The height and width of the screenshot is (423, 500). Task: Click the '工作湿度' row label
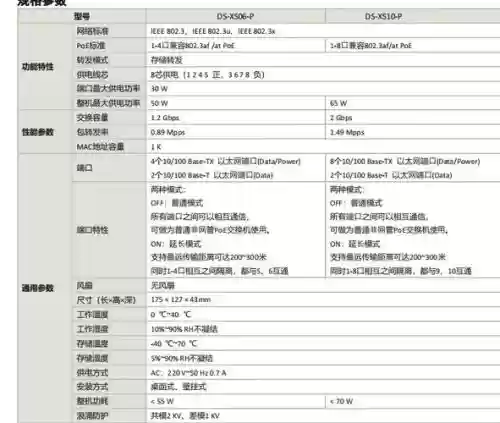tap(92, 329)
